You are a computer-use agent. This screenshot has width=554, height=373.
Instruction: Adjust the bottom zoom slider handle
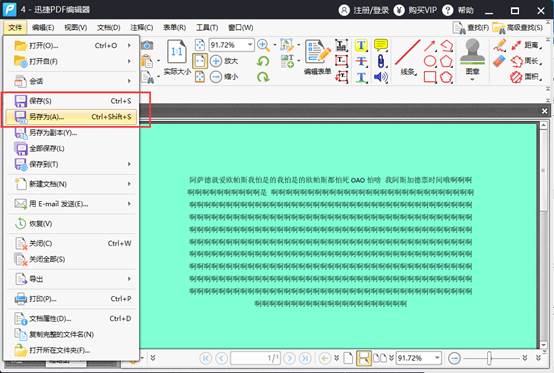pos(489,358)
